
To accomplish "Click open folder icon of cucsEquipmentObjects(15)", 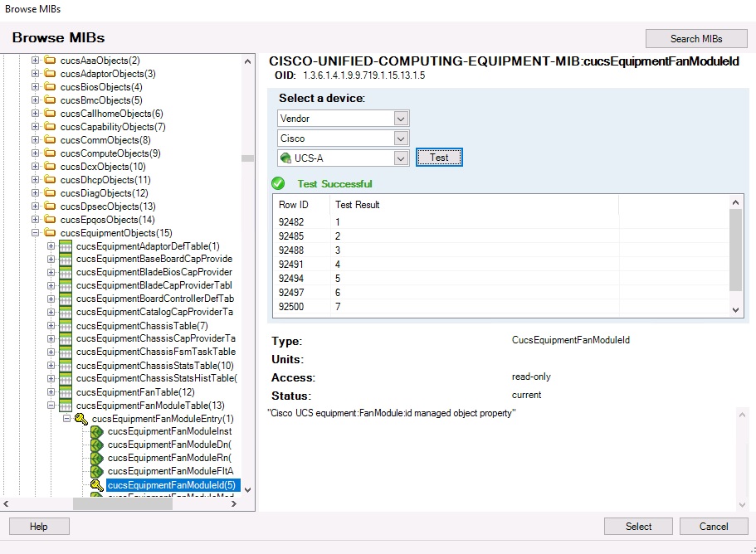I will click(x=50, y=233).
